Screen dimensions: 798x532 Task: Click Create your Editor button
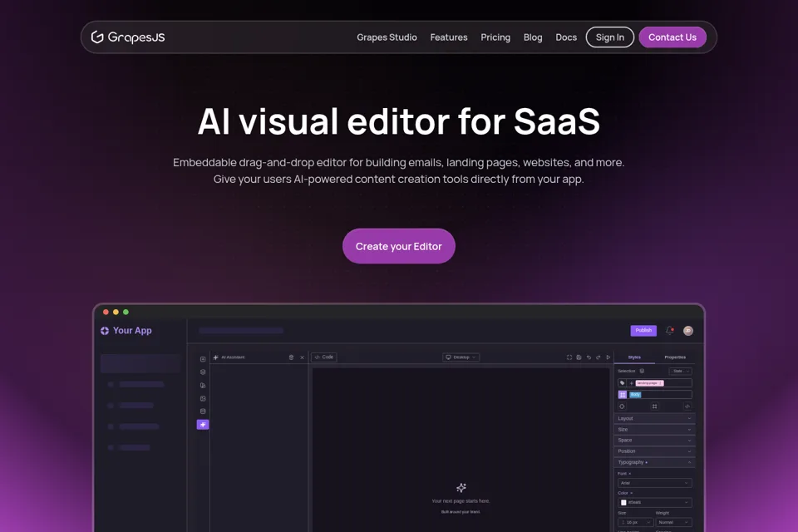[x=398, y=246]
